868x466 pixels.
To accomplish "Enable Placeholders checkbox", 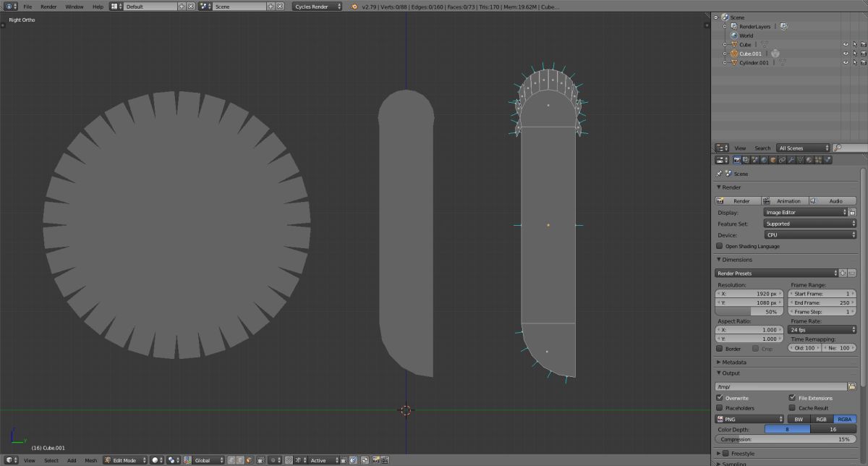I will 719,408.
